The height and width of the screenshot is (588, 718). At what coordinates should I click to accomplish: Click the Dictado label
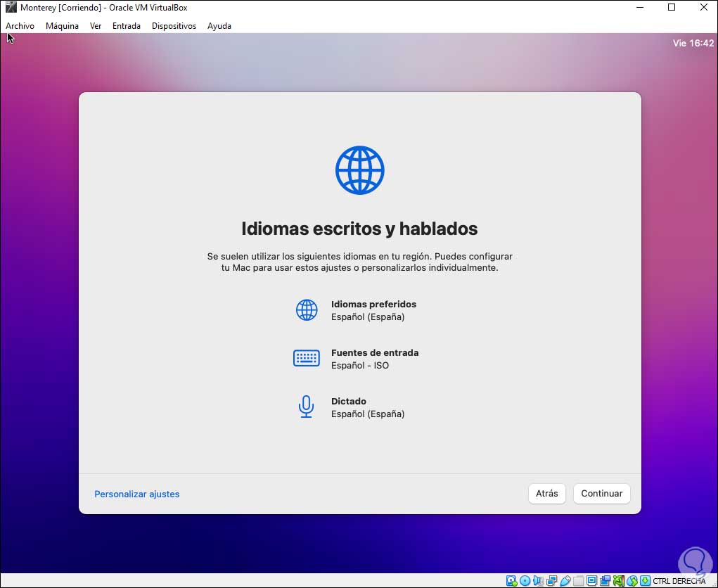[x=349, y=401]
